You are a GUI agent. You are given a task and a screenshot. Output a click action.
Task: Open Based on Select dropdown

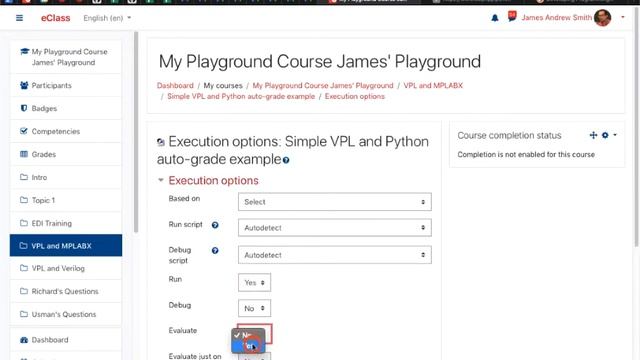[x=334, y=202]
